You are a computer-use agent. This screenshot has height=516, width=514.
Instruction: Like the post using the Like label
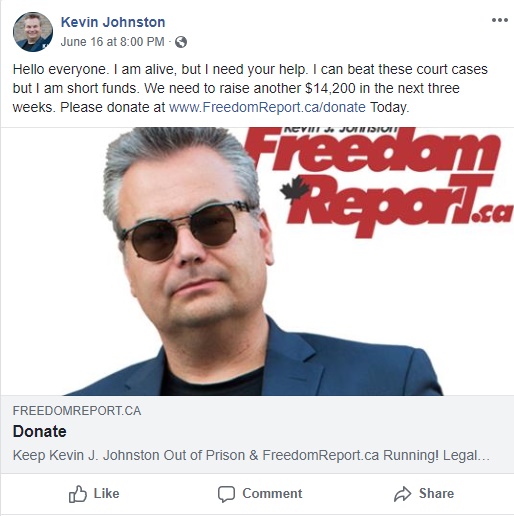point(106,494)
